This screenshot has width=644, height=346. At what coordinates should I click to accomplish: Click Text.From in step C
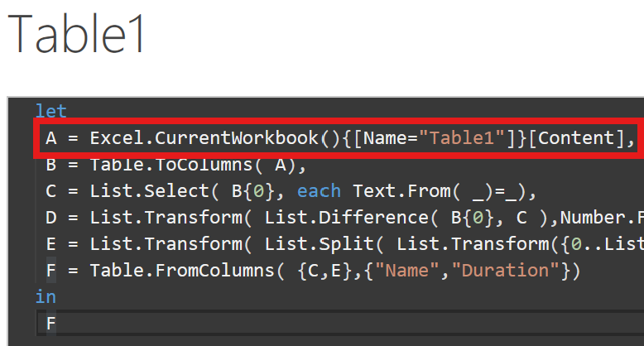(401, 191)
